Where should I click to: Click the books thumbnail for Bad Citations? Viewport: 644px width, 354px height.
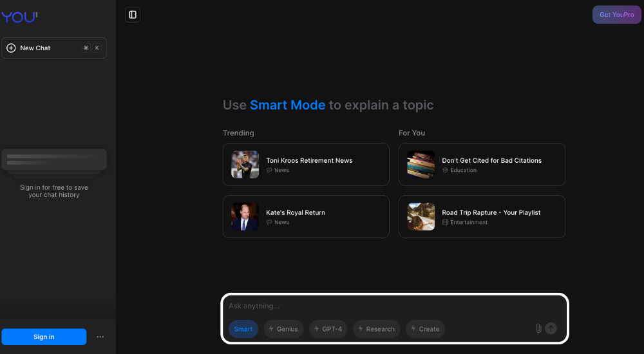click(421, 164)
